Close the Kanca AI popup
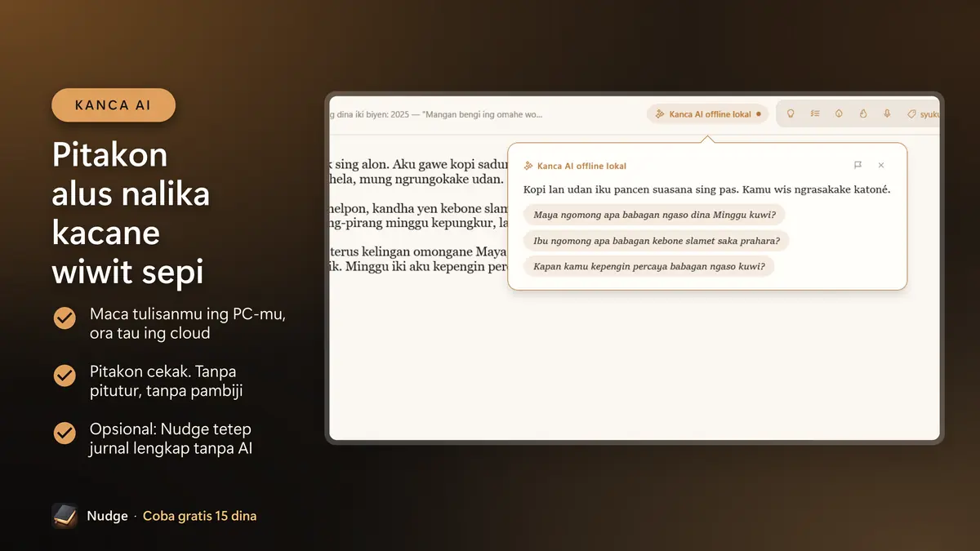 881,165
